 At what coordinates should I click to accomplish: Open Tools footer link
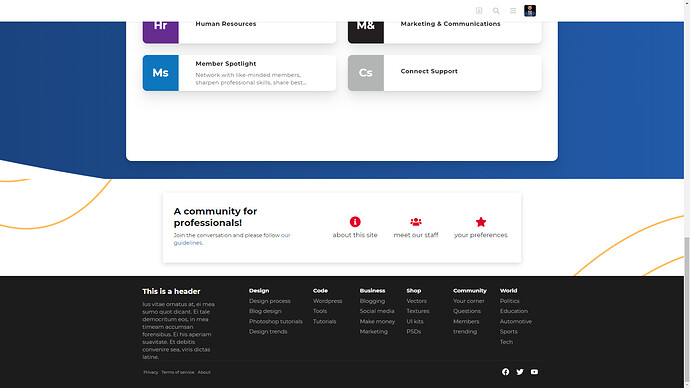click(x=320, y=311)
